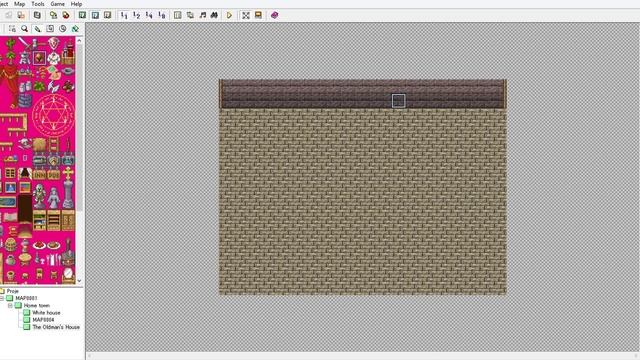Open the Game menu
The image size is (640, 360).
tap(57, 4)
